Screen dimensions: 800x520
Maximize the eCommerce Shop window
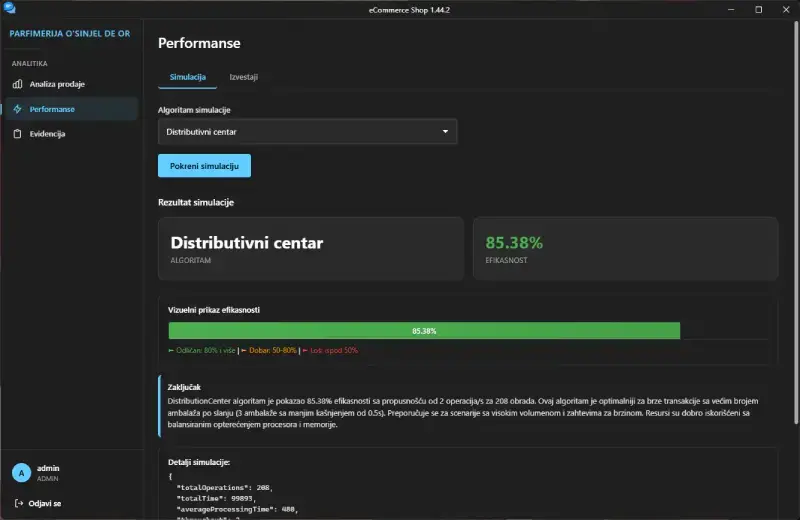pos(759,9)
